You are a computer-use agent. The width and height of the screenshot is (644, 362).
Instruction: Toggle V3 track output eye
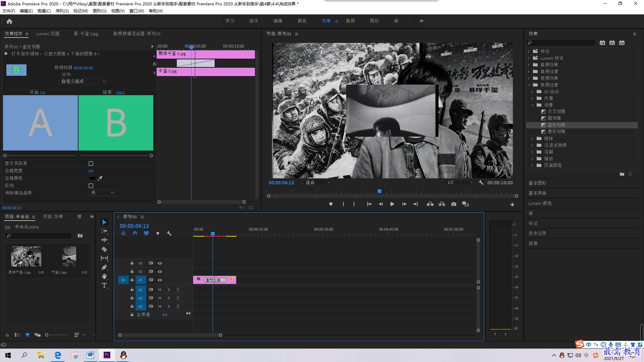tap(160, 263)
